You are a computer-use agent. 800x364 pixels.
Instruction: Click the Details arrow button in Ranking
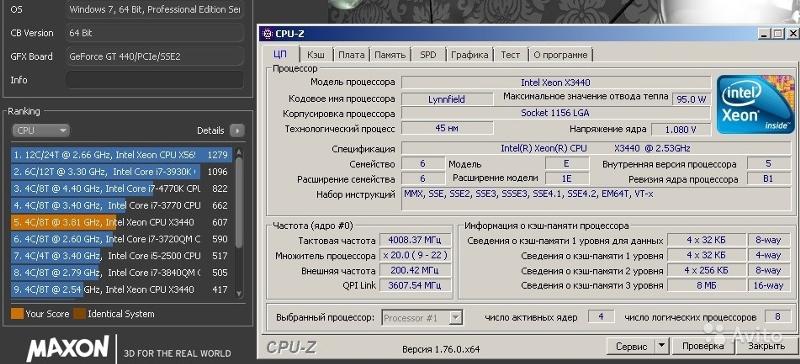237,131
